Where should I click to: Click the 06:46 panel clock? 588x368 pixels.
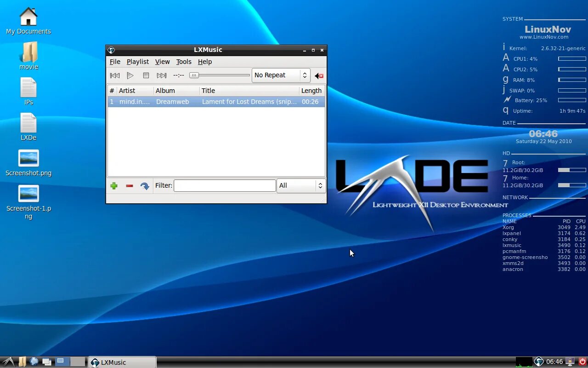click(x=554, y=362)
